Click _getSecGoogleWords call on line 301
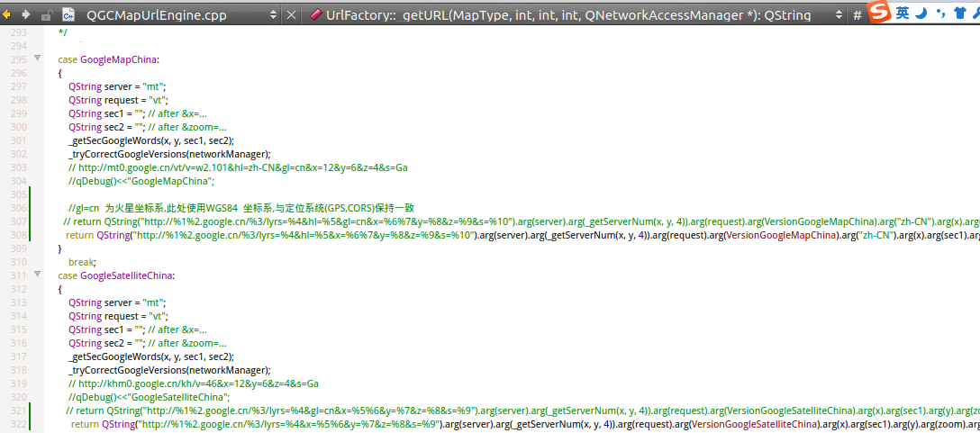The height and width of the screenshot is (433, 980). pos(152,140)
